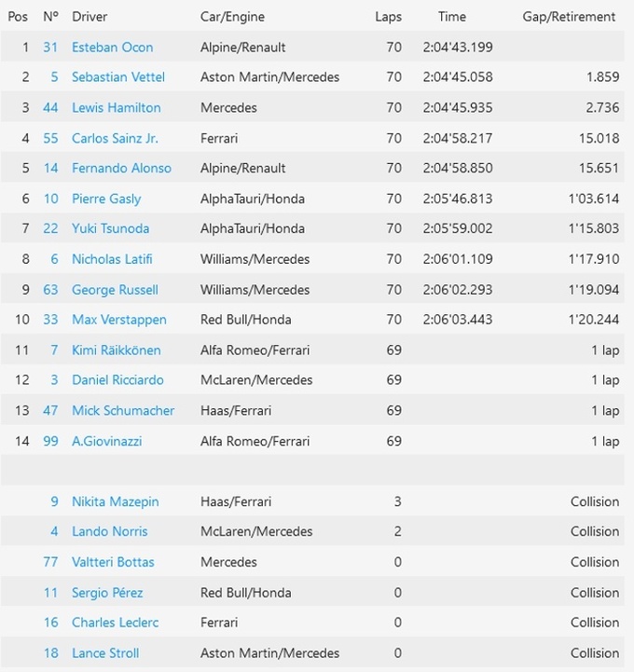Screen dimensions: 634x672
Task: Open Mick Schumacher's driver link
Action: click(x=123, y=411)
